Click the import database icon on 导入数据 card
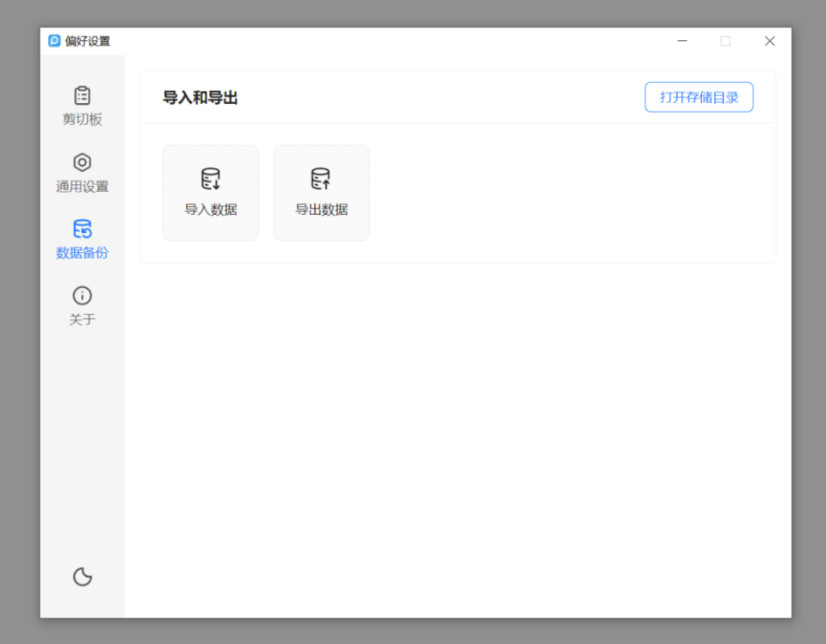 coord(210,178)
